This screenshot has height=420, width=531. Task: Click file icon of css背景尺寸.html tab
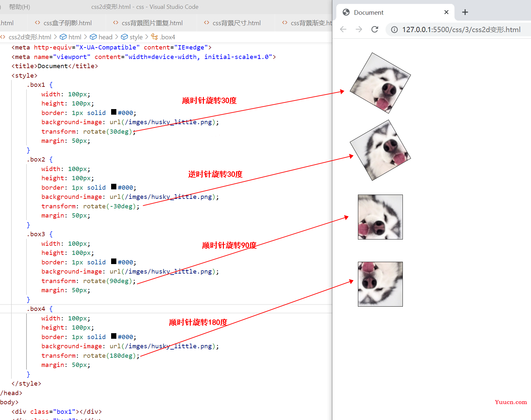(206, 23)
